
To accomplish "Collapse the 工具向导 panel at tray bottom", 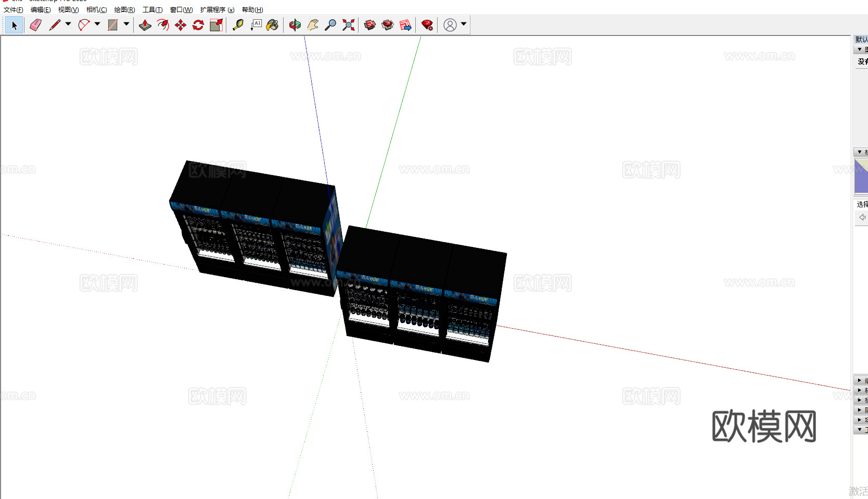I will [861, 430].
